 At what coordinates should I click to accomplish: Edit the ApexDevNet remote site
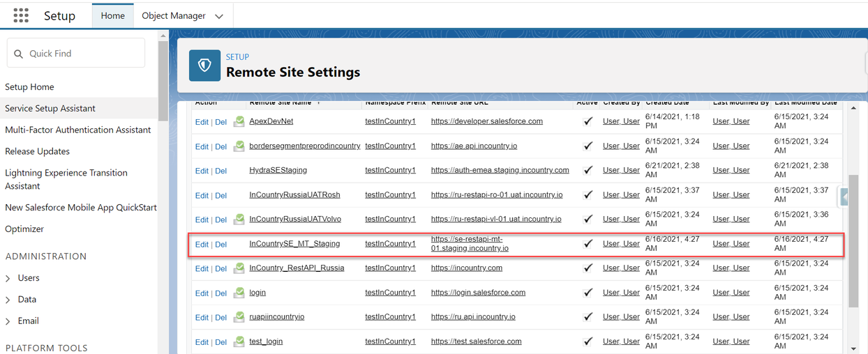[x=202, y=122]
